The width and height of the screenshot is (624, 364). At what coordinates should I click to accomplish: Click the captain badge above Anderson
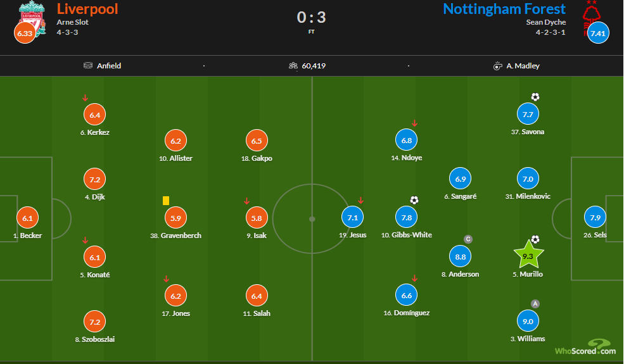[468, 239]
